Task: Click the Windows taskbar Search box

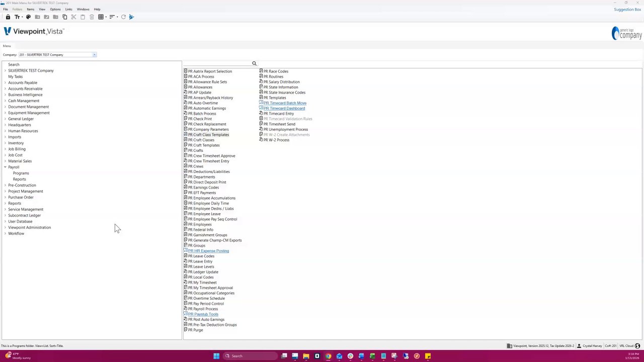Action: pos(250,356)
